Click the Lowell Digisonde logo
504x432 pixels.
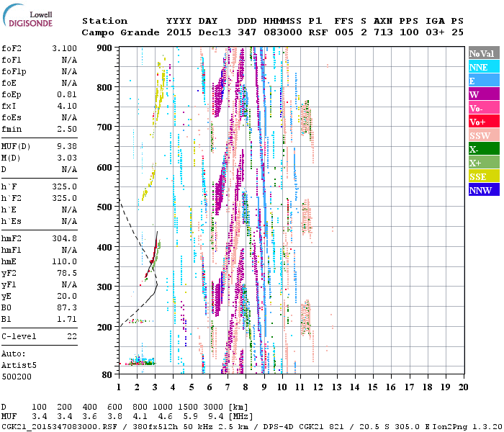[x=27, y=16]
